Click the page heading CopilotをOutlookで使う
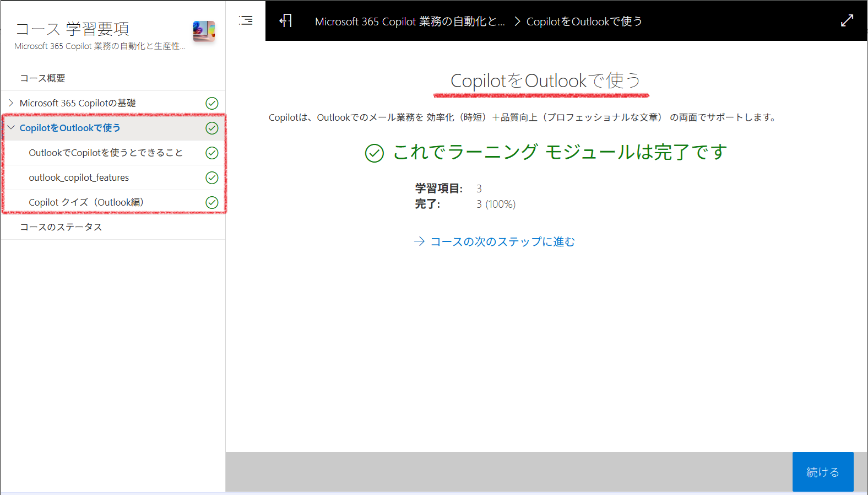Image resolution: width=868 pixels, height=495 pixels. tap(545, 80)
